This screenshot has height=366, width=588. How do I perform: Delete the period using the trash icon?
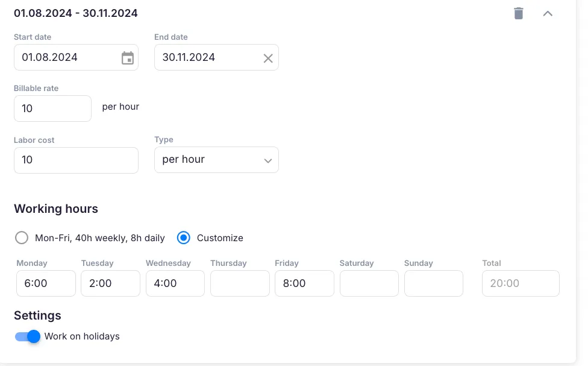coord(518,13)
